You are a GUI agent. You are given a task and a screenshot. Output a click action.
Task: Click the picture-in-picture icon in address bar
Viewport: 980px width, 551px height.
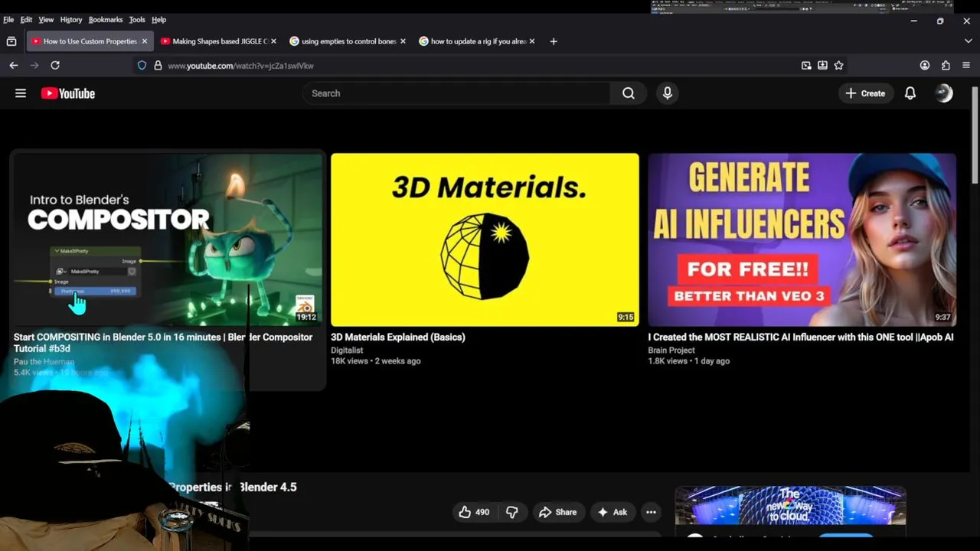tap(806, 66)
